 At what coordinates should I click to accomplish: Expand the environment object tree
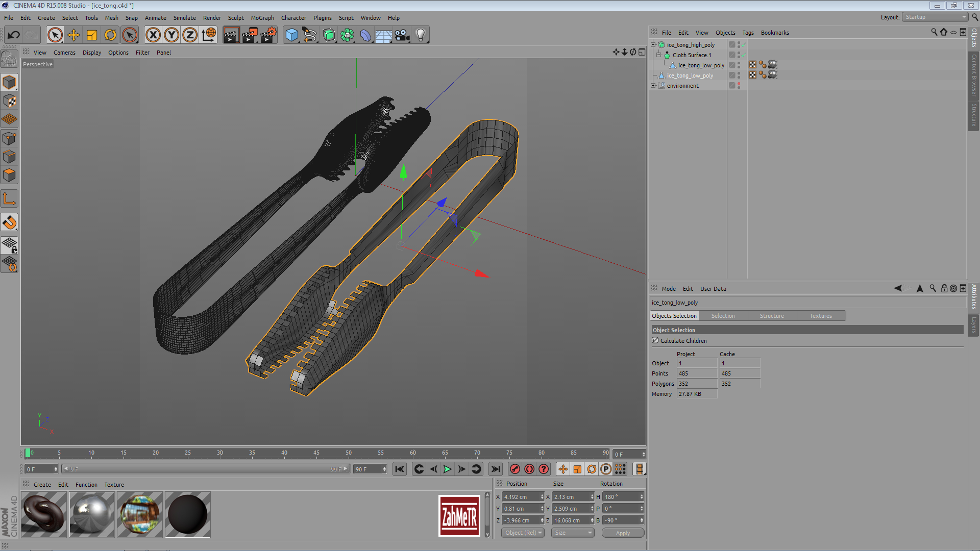[x=653, y=86]
